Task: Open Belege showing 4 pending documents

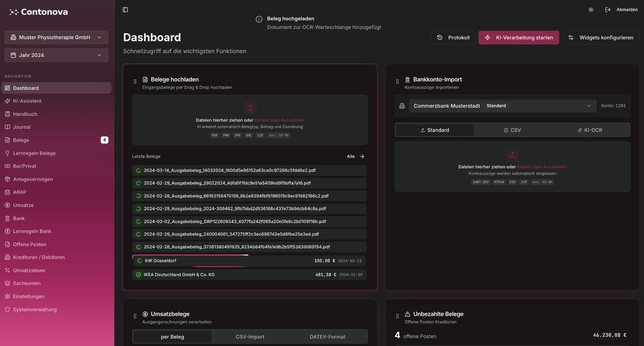Action: coord(22,140)
